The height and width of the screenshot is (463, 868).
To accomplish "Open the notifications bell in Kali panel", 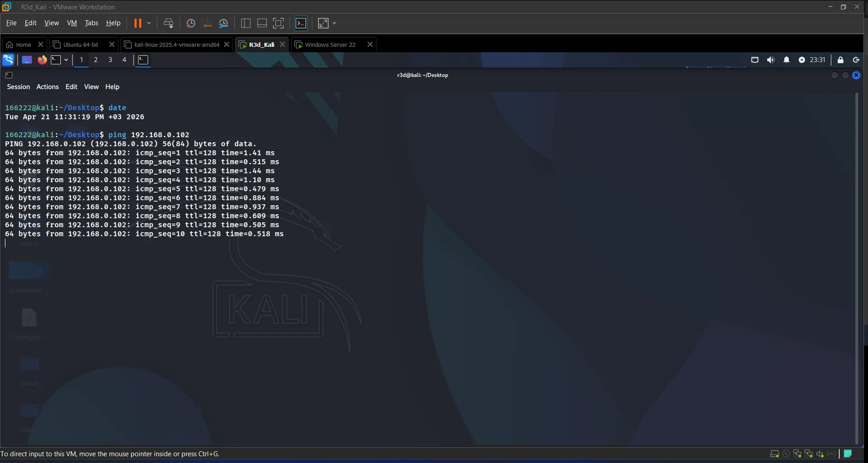I will [x=787, y=60].
